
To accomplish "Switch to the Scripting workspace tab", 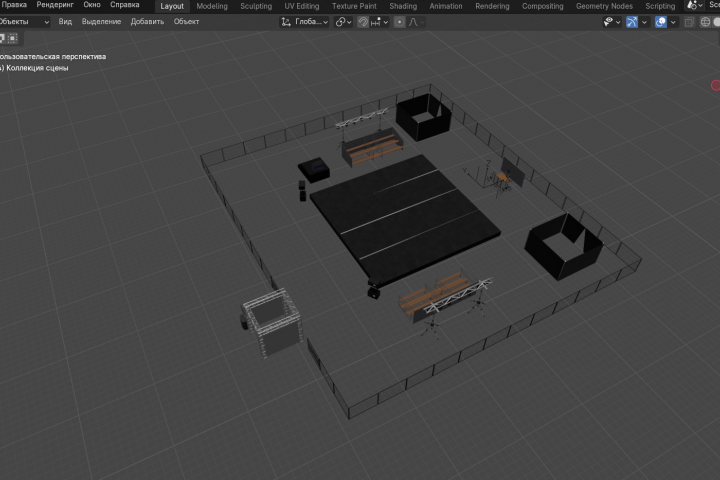I will pyautogui.click(x=660, y=6).
